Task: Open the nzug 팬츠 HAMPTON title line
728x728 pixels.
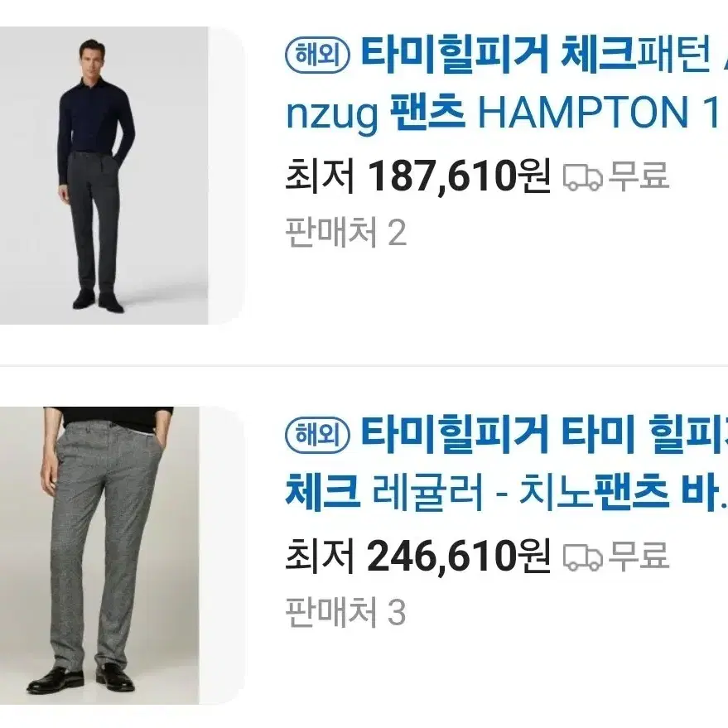Action: 506,113
